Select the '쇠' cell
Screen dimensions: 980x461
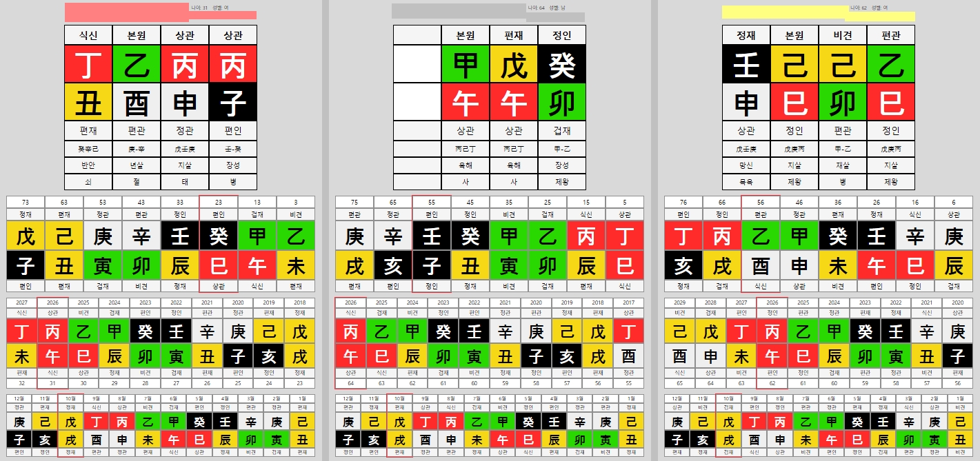pos(88,182)
